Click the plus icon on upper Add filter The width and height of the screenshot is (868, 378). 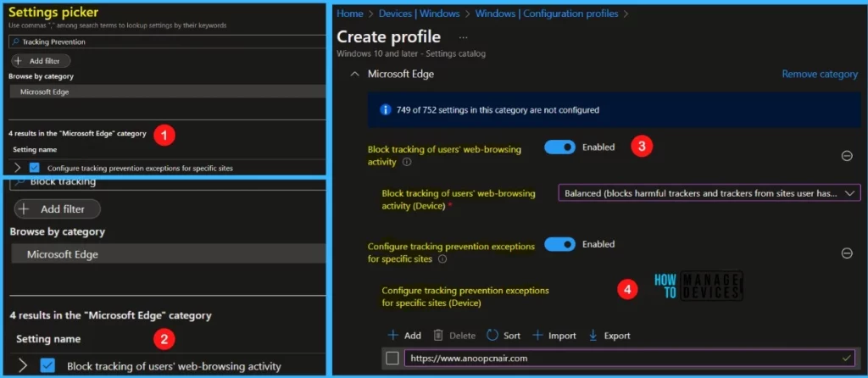pos(18,61)
